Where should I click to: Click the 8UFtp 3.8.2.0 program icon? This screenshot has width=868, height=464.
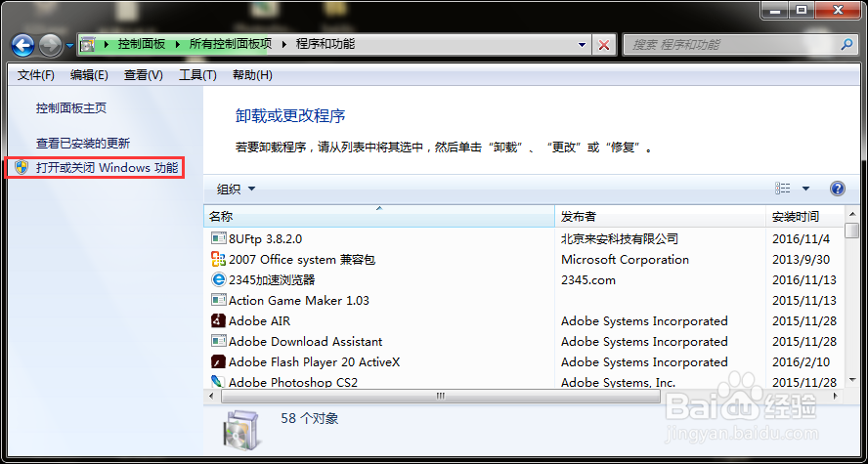(219, 238)
